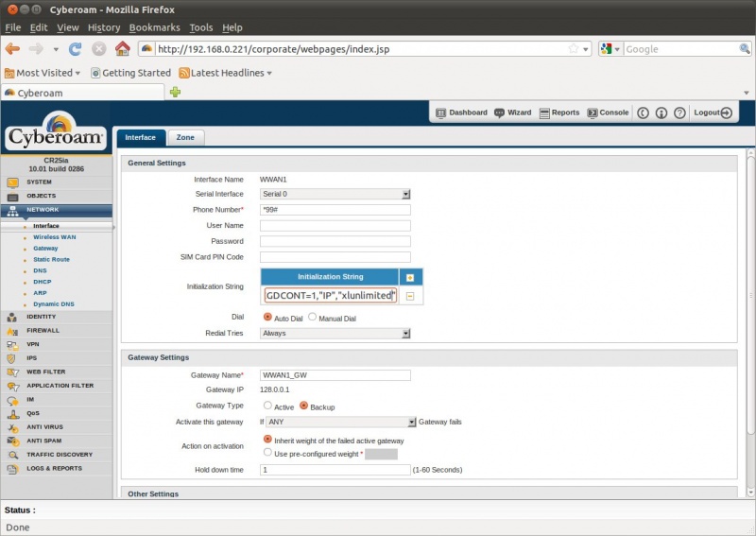Add a new Initialization String row
The height and width of the screenshot is (536, 756).
tap(409, 277)
